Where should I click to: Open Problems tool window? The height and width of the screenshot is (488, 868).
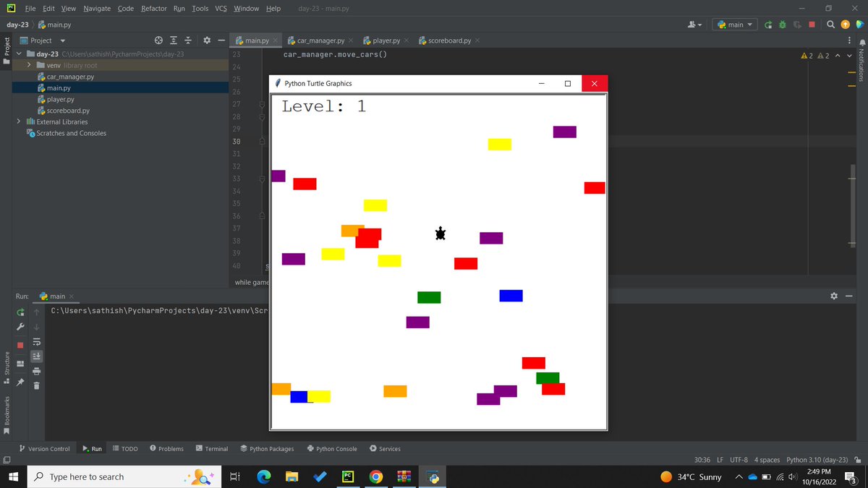pos(166,449)
